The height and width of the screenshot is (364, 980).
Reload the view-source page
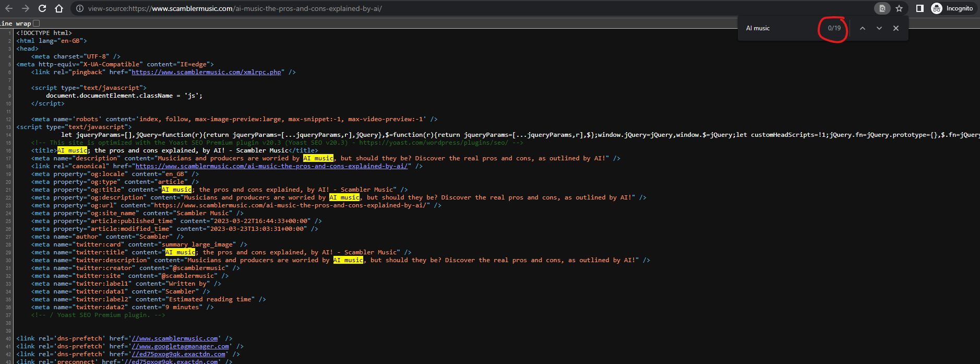[x=42, y=8]
